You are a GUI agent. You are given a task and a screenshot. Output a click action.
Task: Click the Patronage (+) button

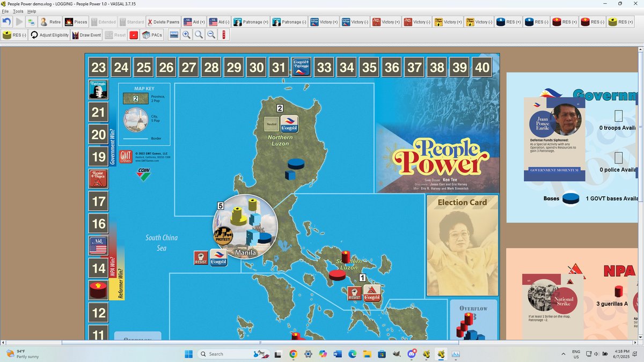pos(250,22)
